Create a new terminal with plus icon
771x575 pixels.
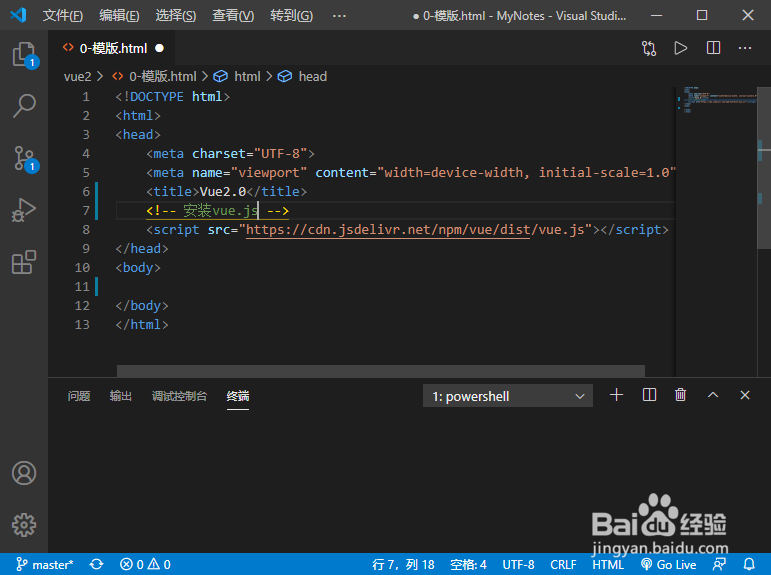[x=616, y=395]
